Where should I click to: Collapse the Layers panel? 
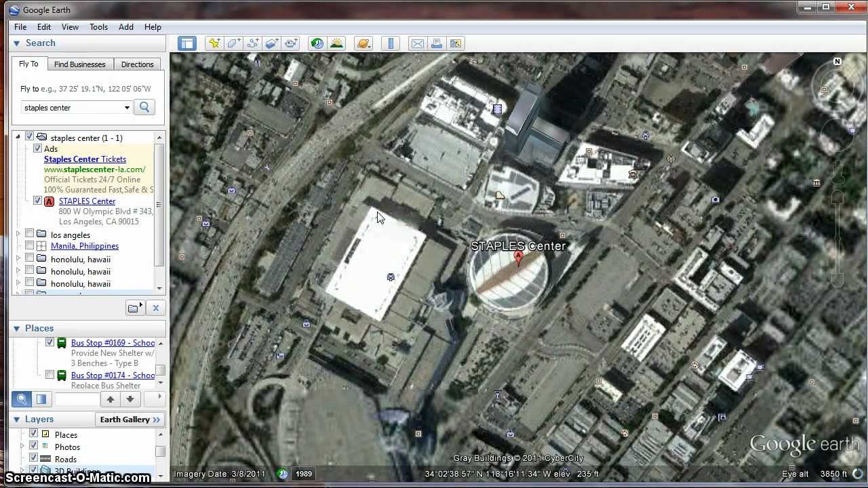(x=16, y=420)
